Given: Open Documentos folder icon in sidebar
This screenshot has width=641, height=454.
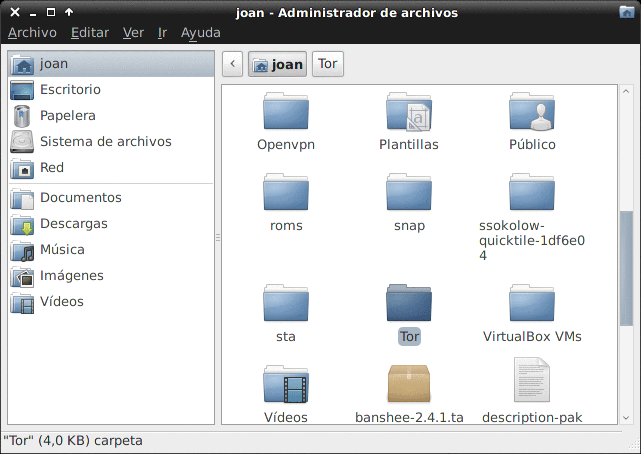Looking at the screenshot, I should (x=22, y=198).
